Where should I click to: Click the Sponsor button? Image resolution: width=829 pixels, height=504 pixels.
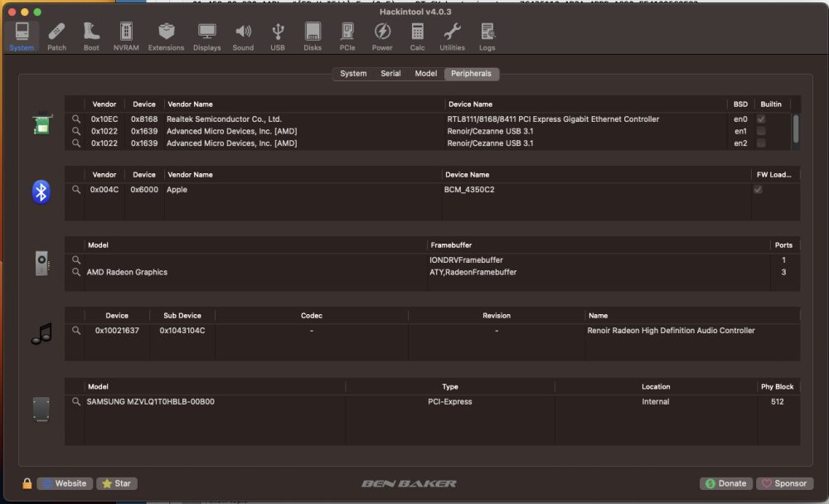click(784, 483)
